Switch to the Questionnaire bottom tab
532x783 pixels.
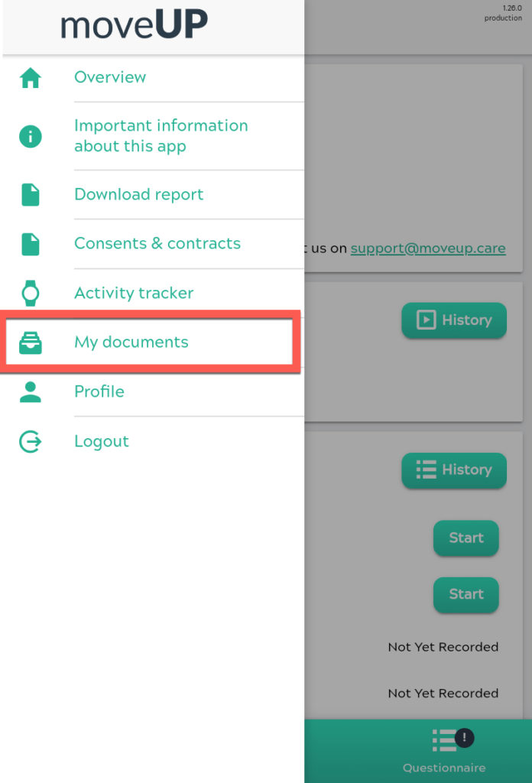coord(444,751)
